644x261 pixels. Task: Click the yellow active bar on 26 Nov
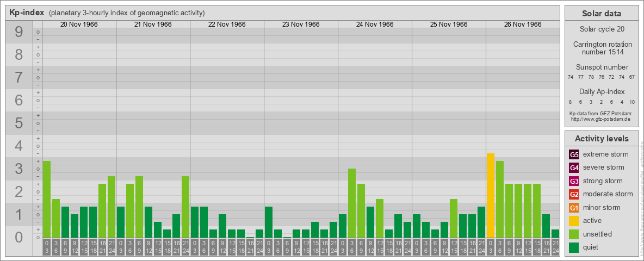click(491, 195)
